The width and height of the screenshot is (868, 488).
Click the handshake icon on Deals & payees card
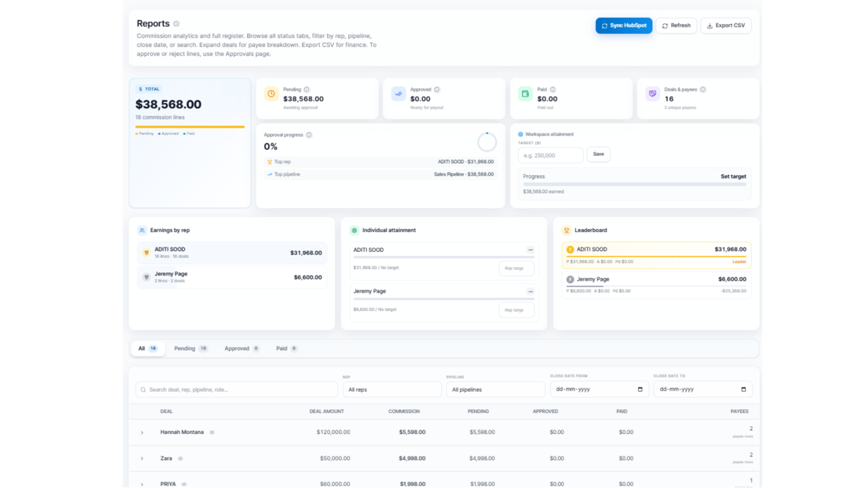click(x=653, y=94)
